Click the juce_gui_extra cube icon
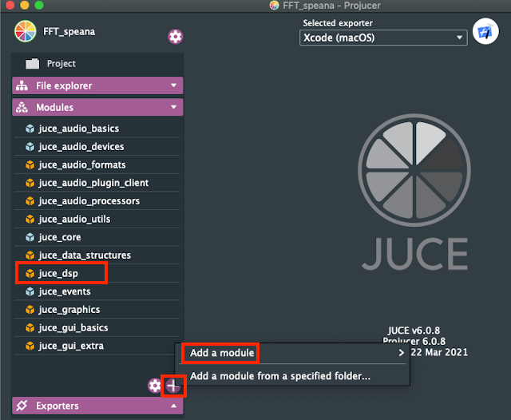511x420 pixels. coord(30,346)
